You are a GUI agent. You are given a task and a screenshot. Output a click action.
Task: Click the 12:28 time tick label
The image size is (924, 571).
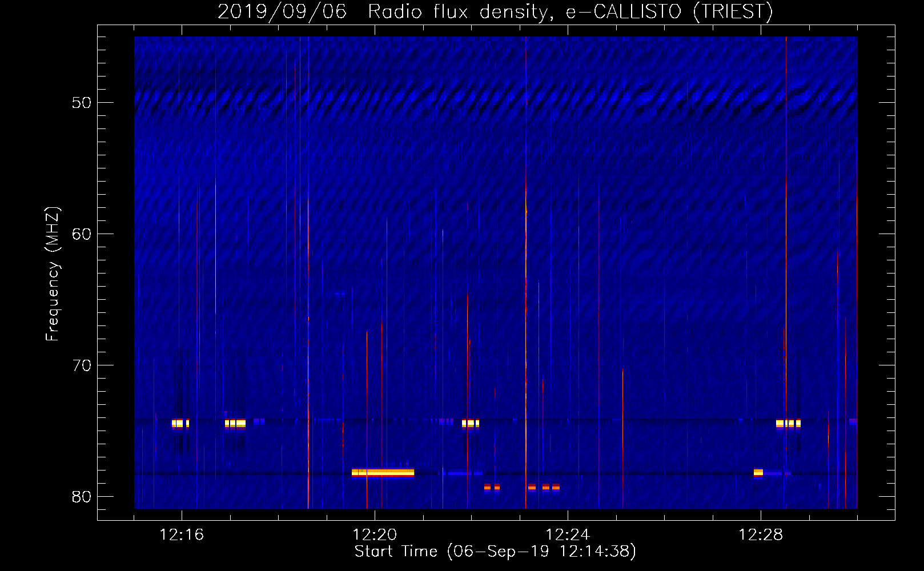pos(761,534)
